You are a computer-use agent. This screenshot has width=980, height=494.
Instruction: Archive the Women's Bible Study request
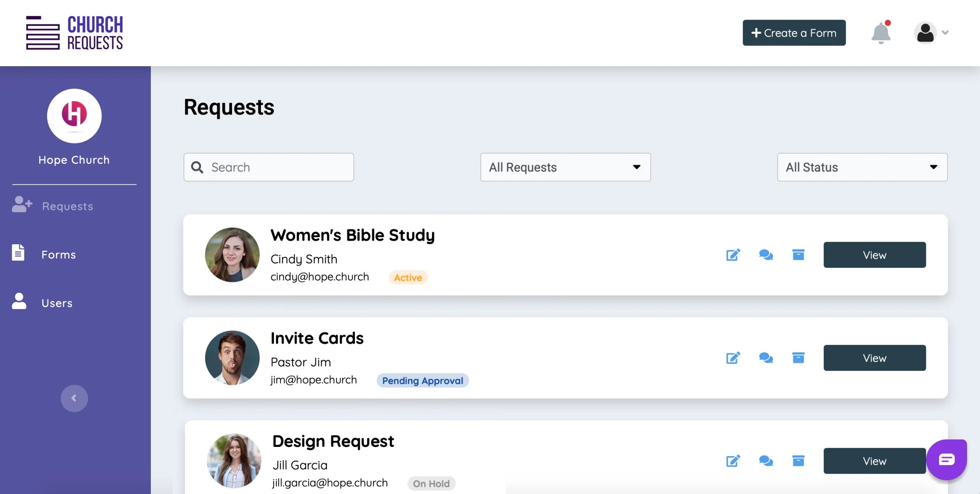(x=798, y=255)
